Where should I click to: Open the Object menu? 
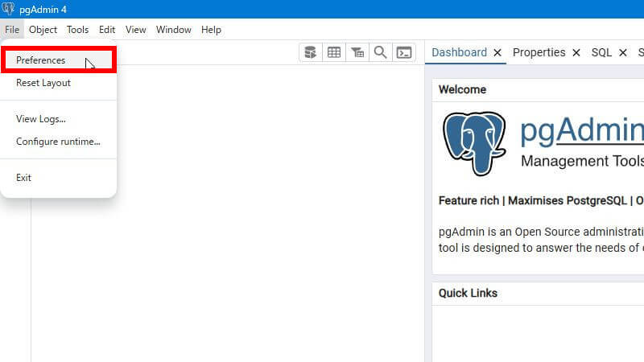43,30
